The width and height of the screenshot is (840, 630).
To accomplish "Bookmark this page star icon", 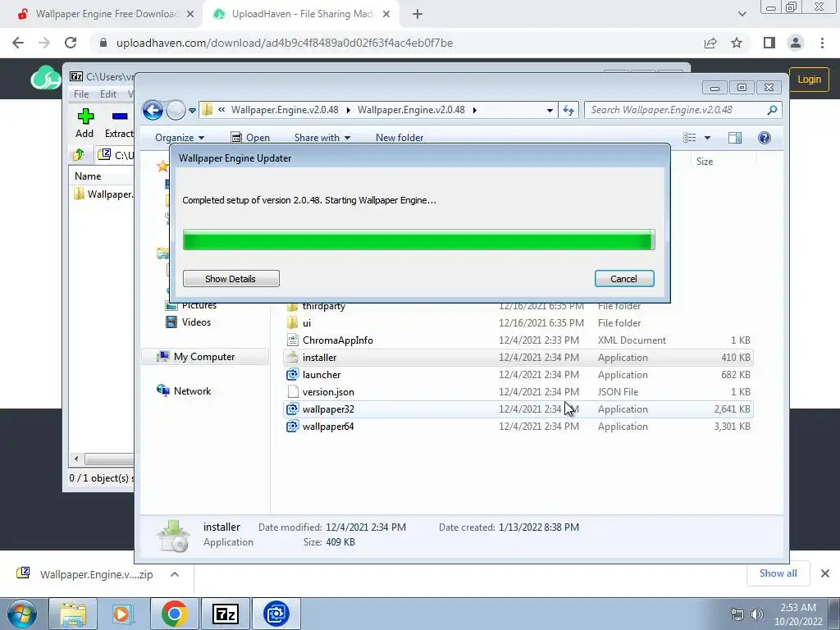I will 737,43.
